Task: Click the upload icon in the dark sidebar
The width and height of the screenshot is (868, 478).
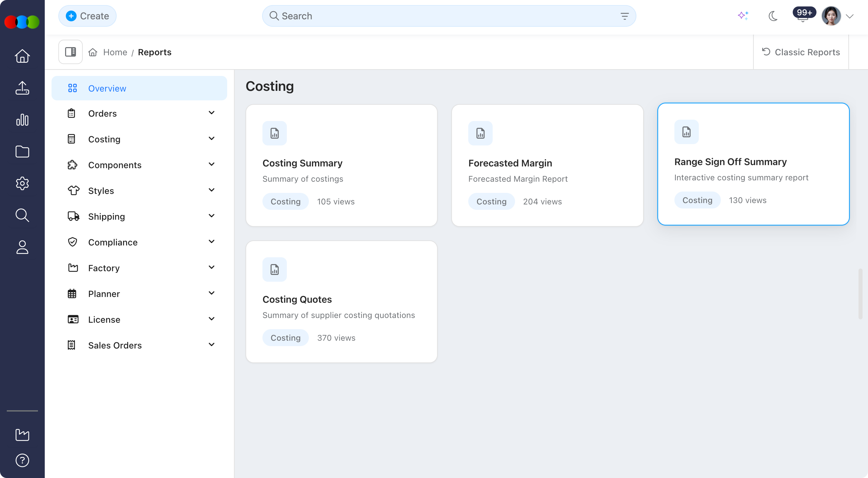Action: click(22, 88)
